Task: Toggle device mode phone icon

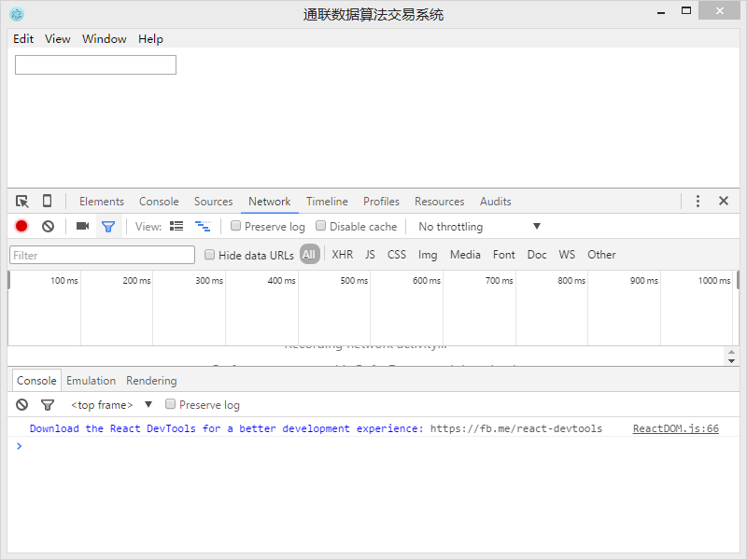Action: [x=48, y=201]
